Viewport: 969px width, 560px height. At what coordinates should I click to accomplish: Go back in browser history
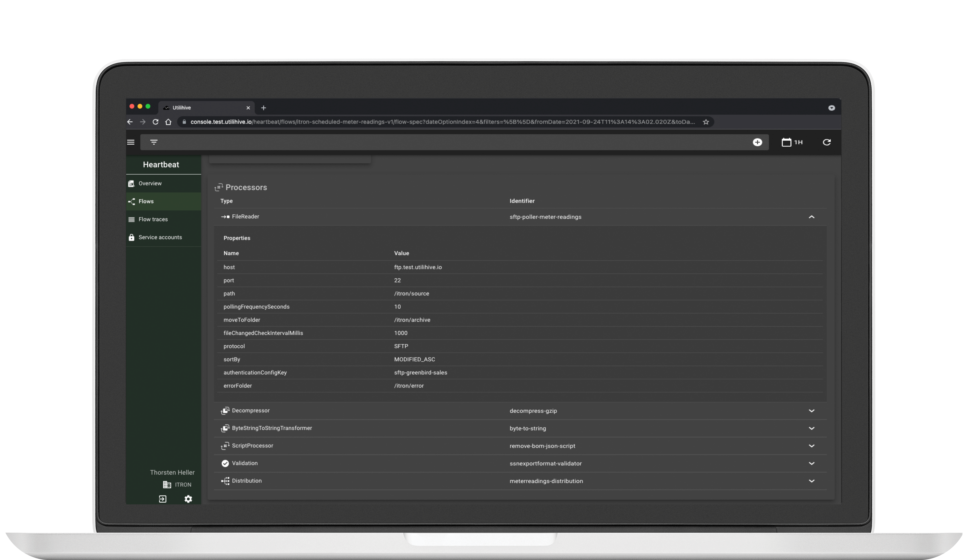click(130, 122)
